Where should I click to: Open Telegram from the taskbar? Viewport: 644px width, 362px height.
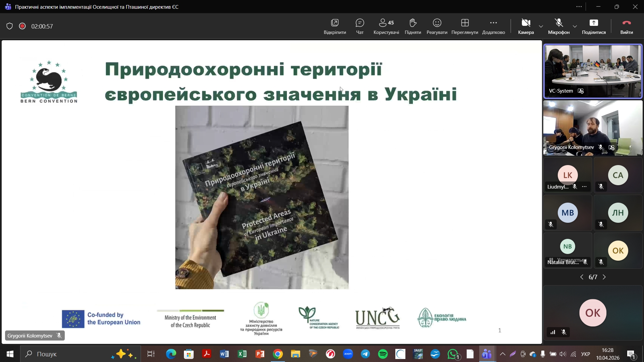(365, 354)
